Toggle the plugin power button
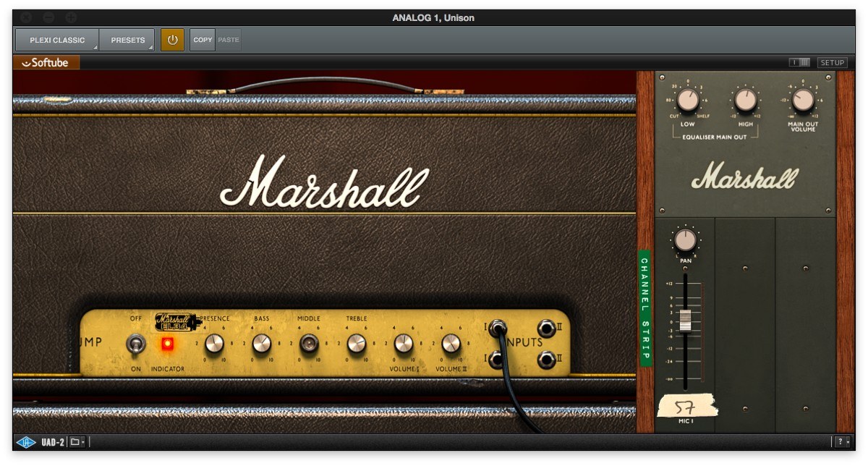 [172, 40]
